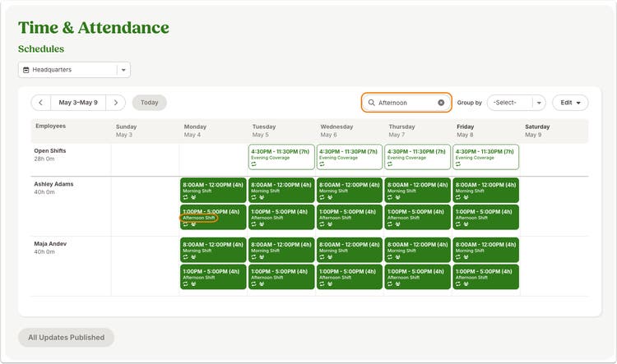Click repeat icon on Ashley Thursday Afternoon Shift

coord(390,224)
